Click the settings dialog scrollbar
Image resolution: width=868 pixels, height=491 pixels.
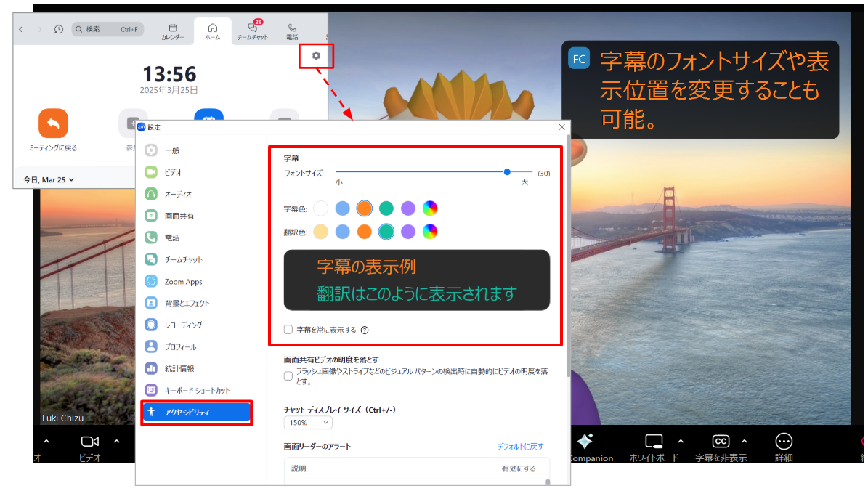coord(568,255)
